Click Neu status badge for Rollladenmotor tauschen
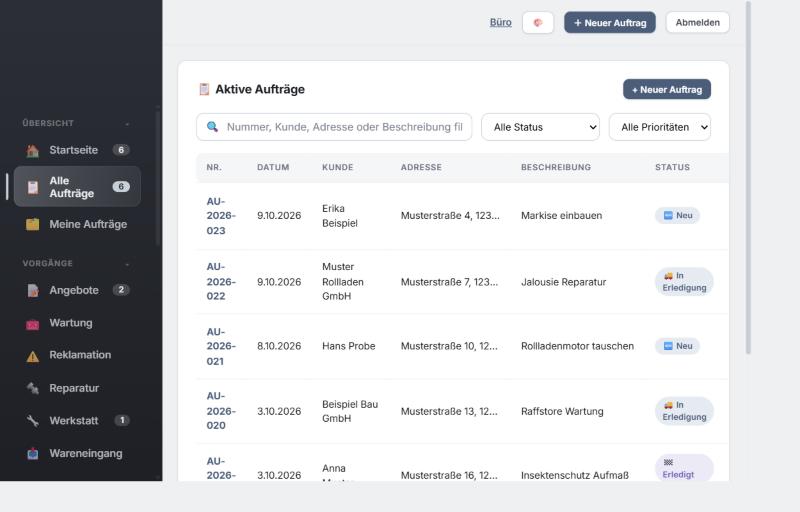 (x=678, y=346)
